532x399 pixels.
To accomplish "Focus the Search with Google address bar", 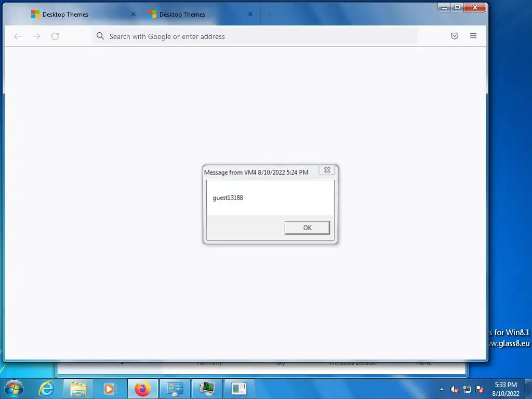I will [255, 36].
